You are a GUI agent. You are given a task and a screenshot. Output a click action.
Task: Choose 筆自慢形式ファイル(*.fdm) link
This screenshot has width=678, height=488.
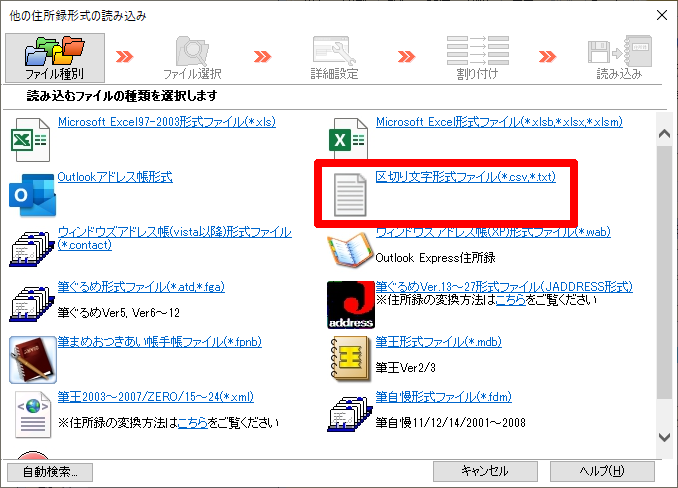(x=444, y=397)
